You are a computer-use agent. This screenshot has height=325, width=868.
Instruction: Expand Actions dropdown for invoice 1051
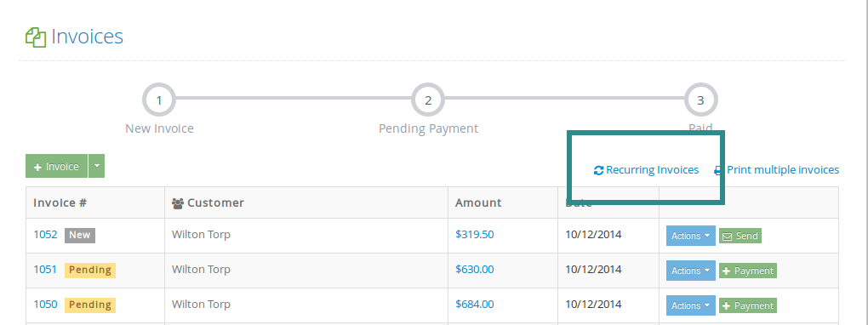coord(691,271)
